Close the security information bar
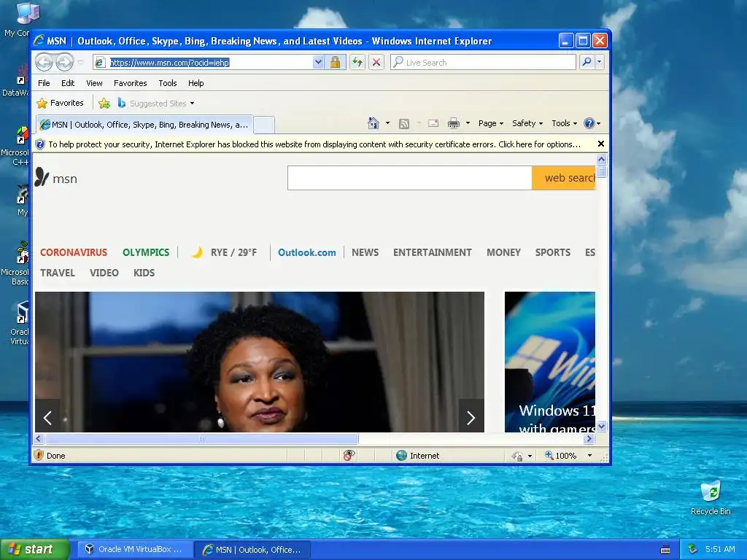 point(601,144)
